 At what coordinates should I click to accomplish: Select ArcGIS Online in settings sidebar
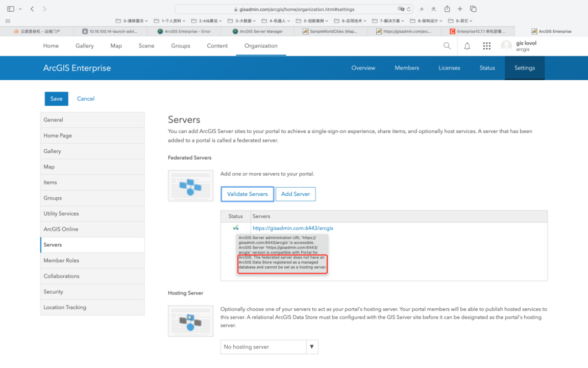pos(92,229)
